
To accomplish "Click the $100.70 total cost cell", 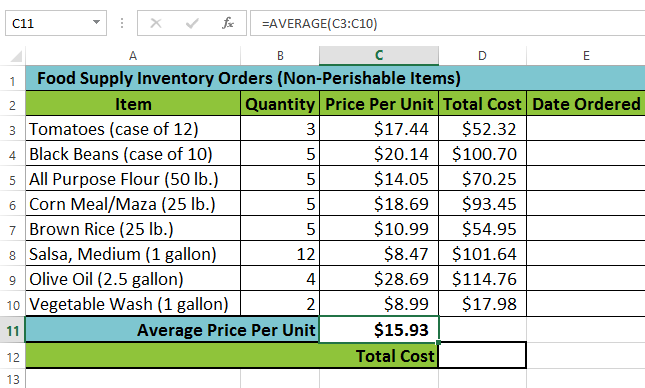I will click(x=483, y=154).
